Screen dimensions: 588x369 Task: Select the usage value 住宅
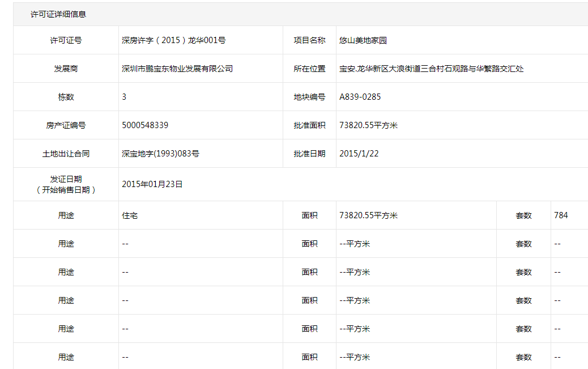point(130,215)
